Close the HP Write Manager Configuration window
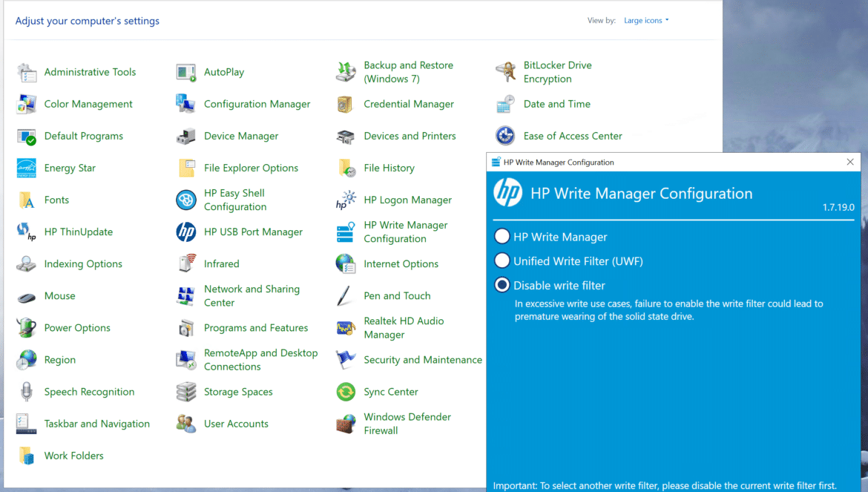 (850, 163)
